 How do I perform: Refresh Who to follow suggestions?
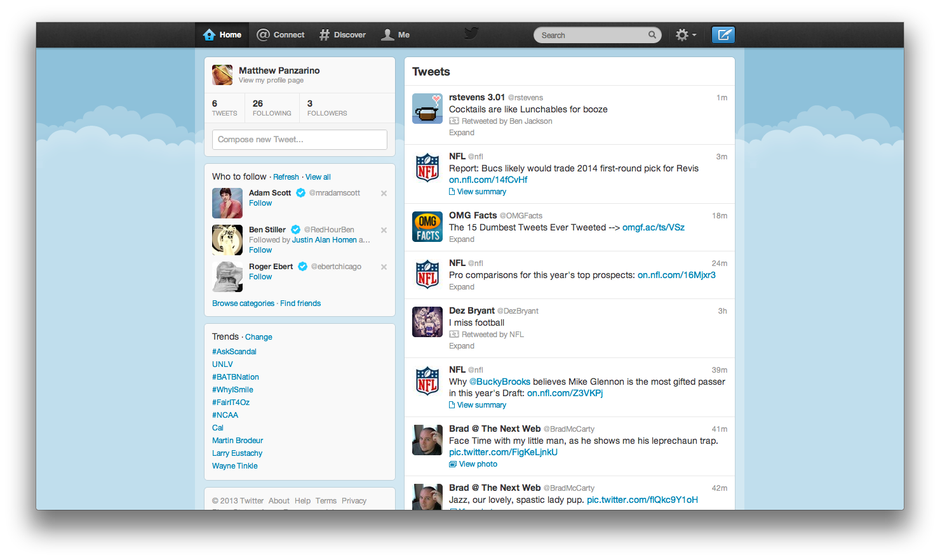pos(286,177)
